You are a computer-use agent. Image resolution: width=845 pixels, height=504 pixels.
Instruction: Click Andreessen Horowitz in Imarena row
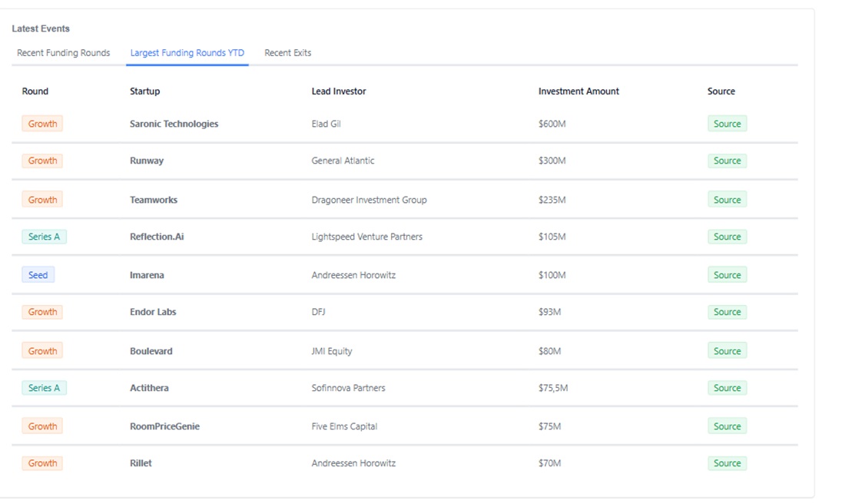pyautogui.click(x=353, y=275)
